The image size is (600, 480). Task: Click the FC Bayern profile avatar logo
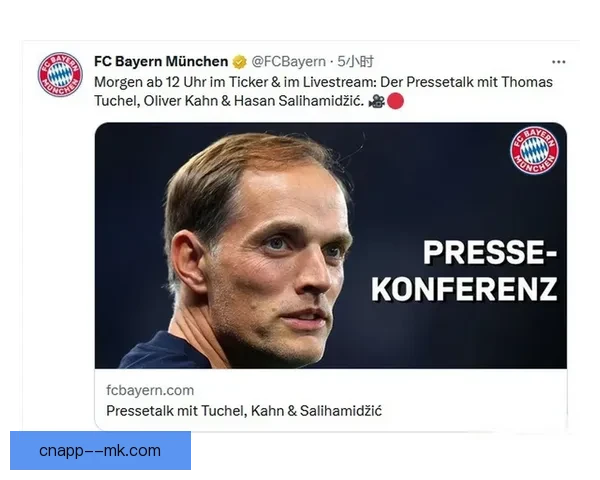coord(60,74)
